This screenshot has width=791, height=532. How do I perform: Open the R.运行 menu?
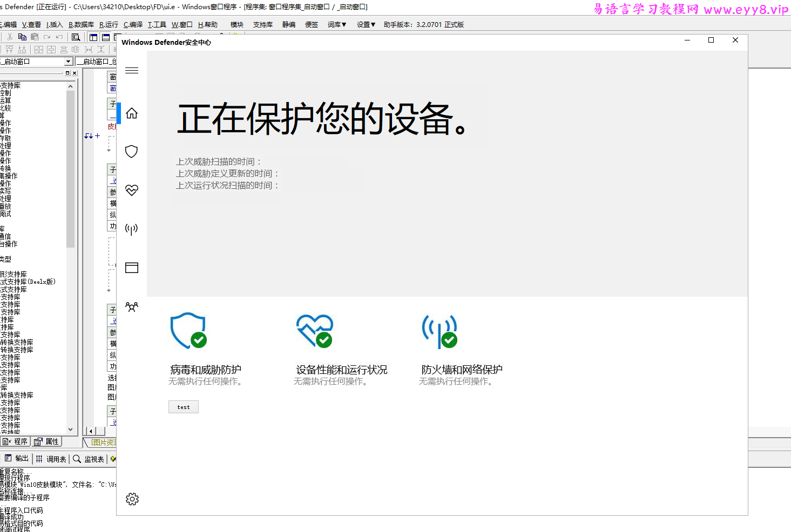coord(109,24)
